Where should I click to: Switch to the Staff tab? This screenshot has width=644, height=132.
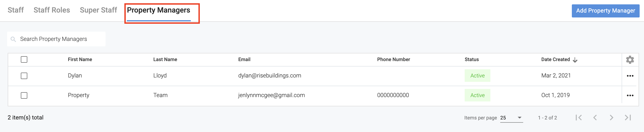[16, 10]
